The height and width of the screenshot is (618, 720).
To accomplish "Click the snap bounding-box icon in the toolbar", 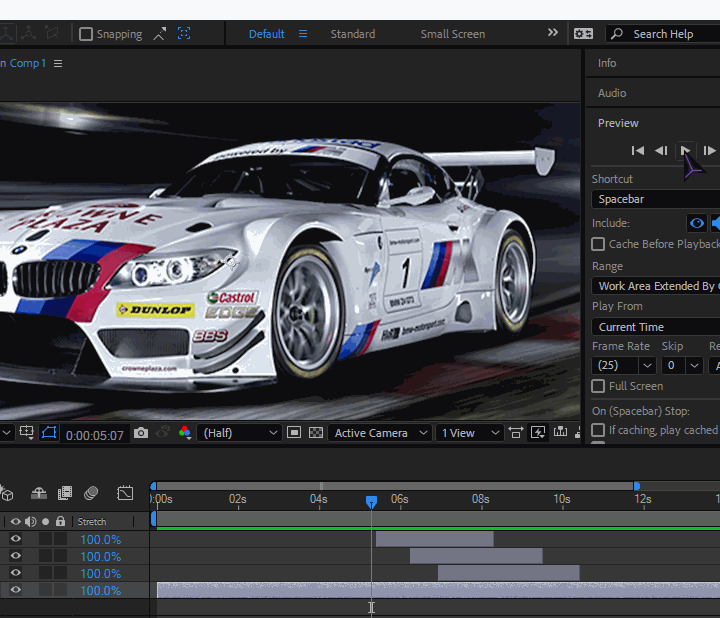I will click(x=184, y=33).
